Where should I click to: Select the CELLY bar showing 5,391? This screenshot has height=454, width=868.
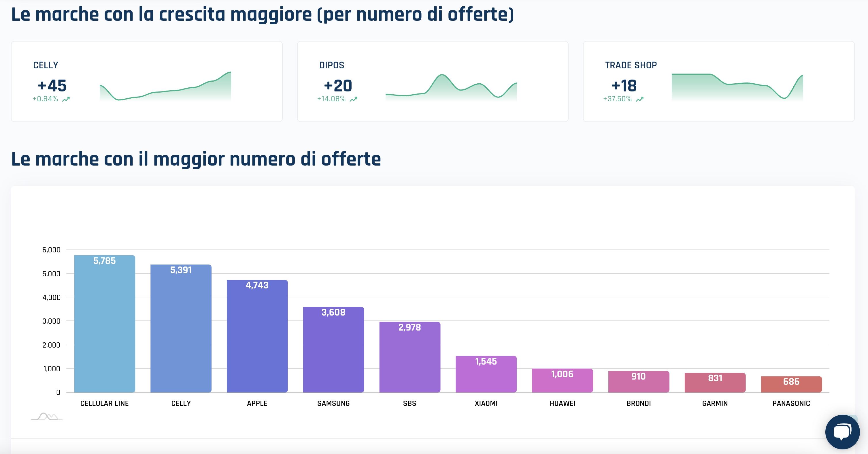coord(181,329)
